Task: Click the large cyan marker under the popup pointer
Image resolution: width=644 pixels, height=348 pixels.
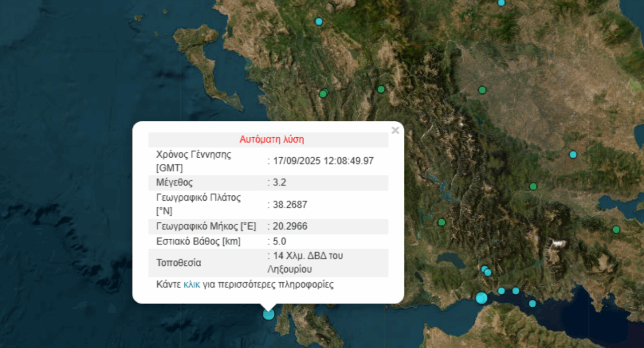Action: coord(268,314)
